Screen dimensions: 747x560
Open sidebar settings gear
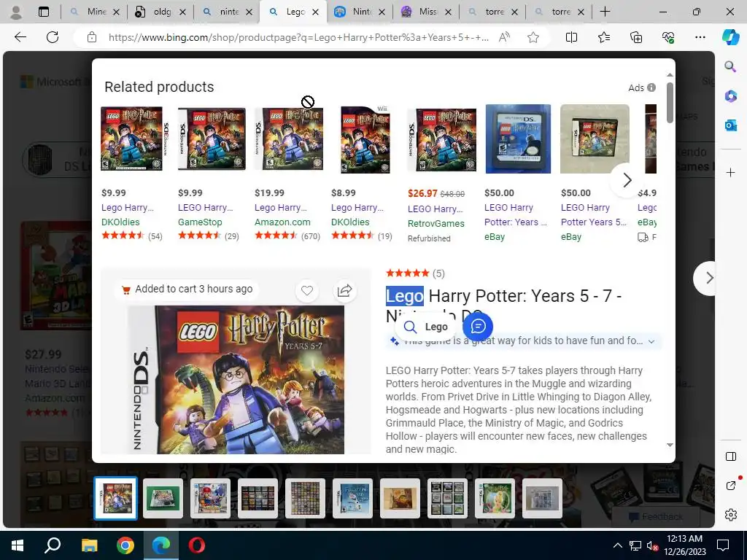(x=730, y=515)
